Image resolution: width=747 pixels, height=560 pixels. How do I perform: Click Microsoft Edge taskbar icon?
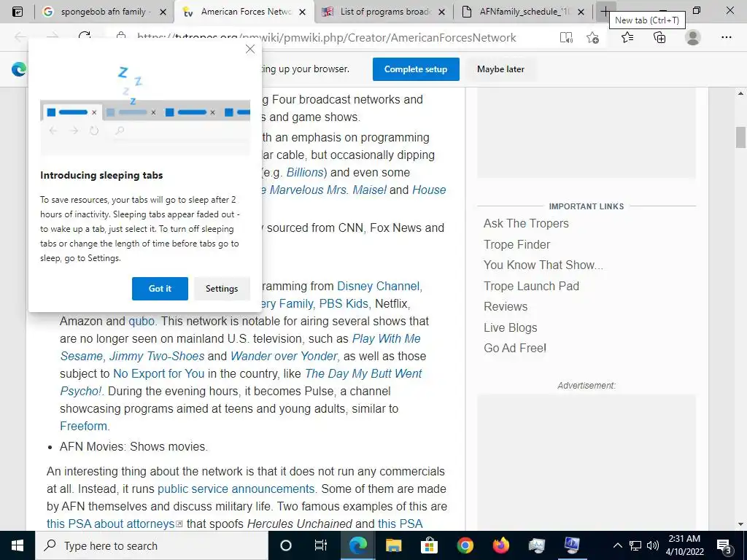coord(357,545)
